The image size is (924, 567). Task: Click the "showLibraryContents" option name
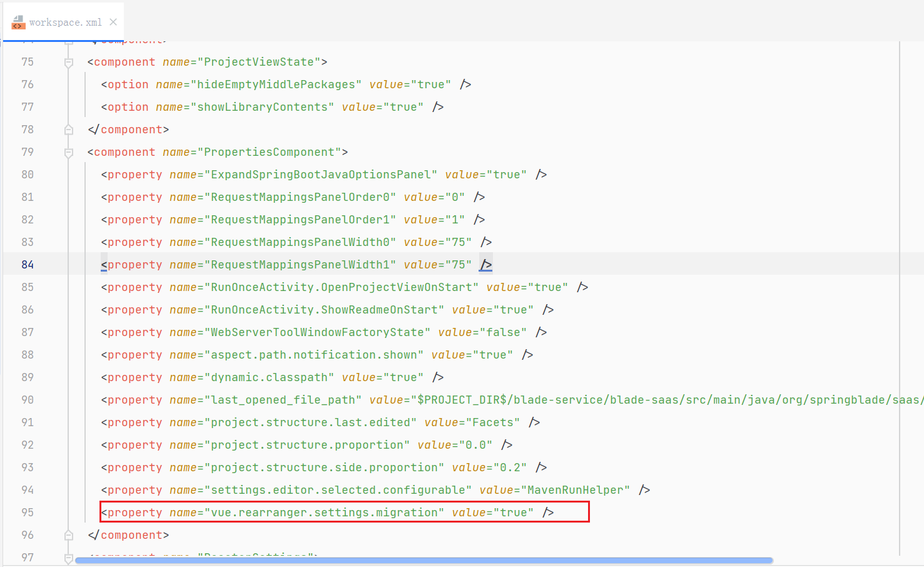pyautogui.click(x=262, y=107)
